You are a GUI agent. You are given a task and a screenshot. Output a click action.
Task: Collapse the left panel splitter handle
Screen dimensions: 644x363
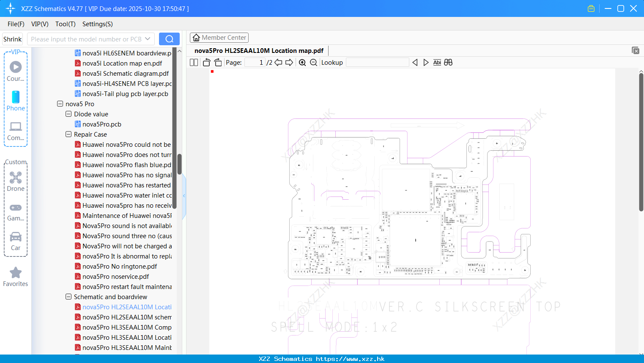point(184,196)
